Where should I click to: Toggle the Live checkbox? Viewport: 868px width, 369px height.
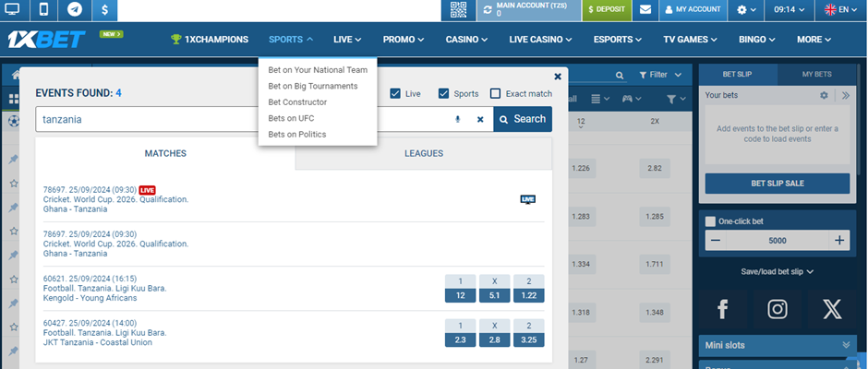395,93
